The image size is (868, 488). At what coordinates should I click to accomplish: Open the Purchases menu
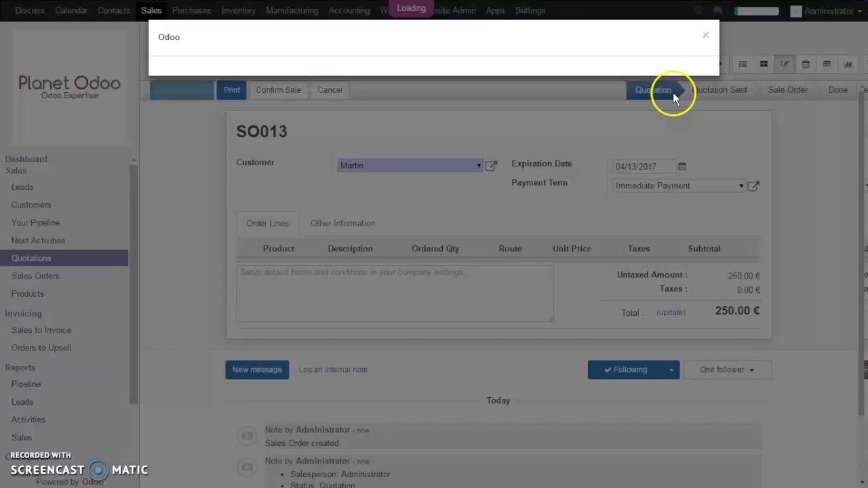(191, 10)
